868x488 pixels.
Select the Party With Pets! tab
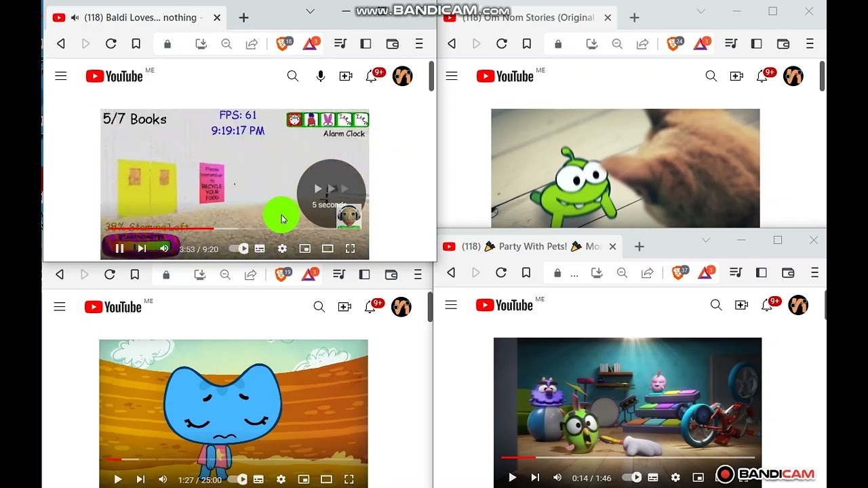pos(529,247)
